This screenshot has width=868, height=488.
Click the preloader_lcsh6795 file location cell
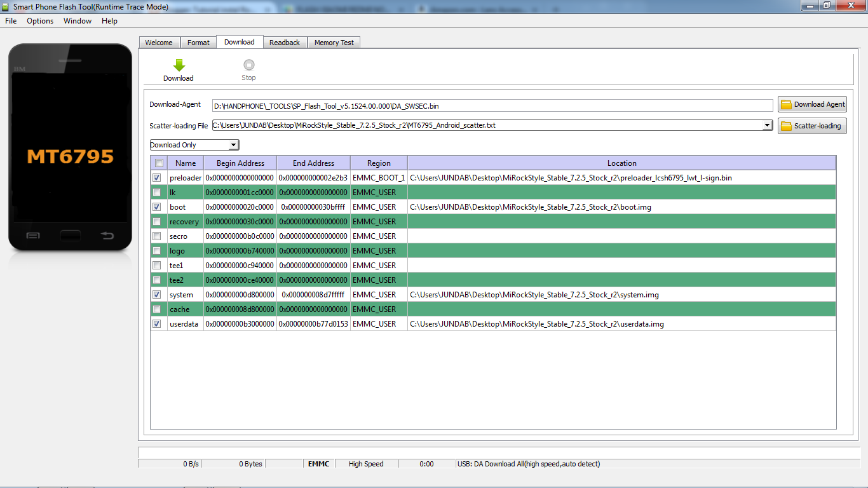pos(621,178)
